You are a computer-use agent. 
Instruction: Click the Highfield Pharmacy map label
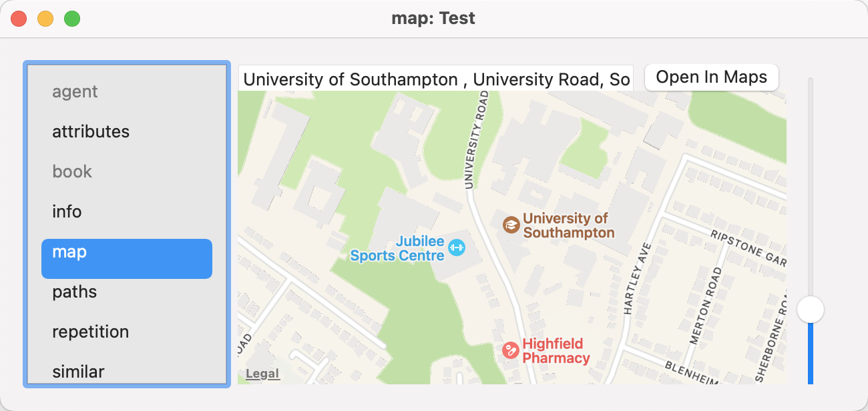click(x=556, y=351)
